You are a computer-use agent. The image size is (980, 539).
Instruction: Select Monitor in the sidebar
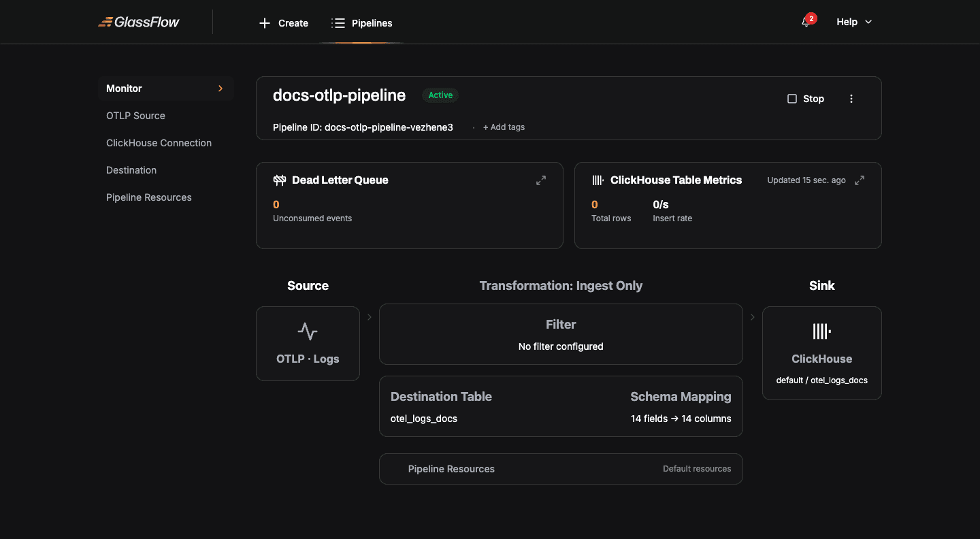166,88
